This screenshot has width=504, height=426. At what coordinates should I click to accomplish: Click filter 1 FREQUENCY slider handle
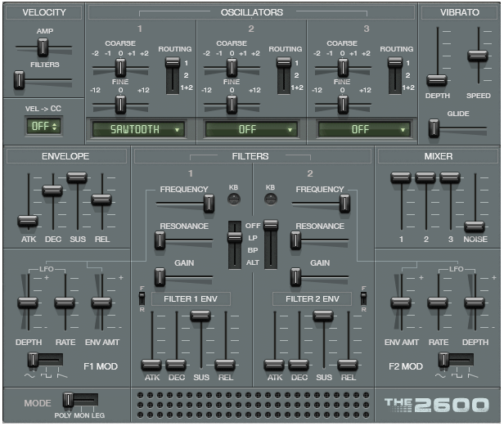pyautogui.click(x=209, y=204)
